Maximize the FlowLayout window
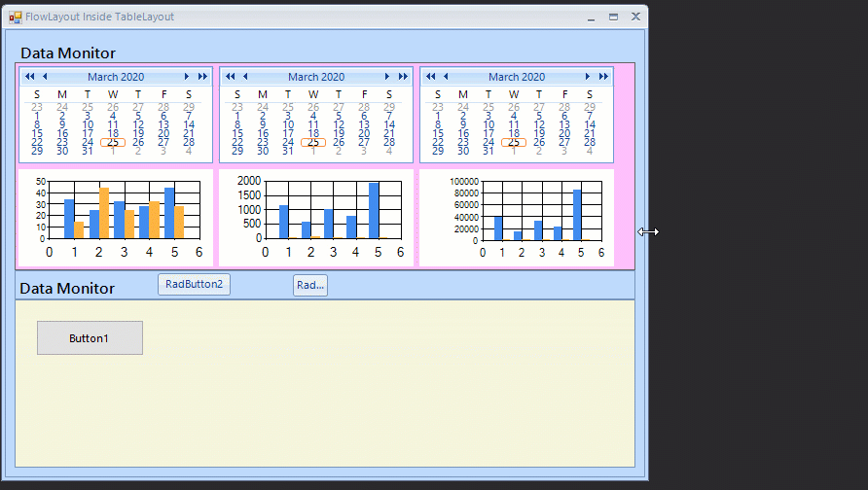Screen dimensions: 868x490 613,17
